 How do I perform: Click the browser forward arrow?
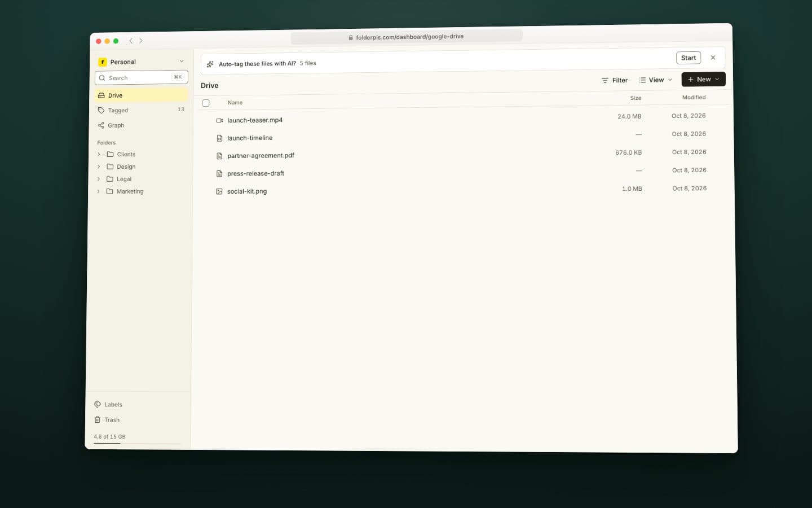[141, 41]
